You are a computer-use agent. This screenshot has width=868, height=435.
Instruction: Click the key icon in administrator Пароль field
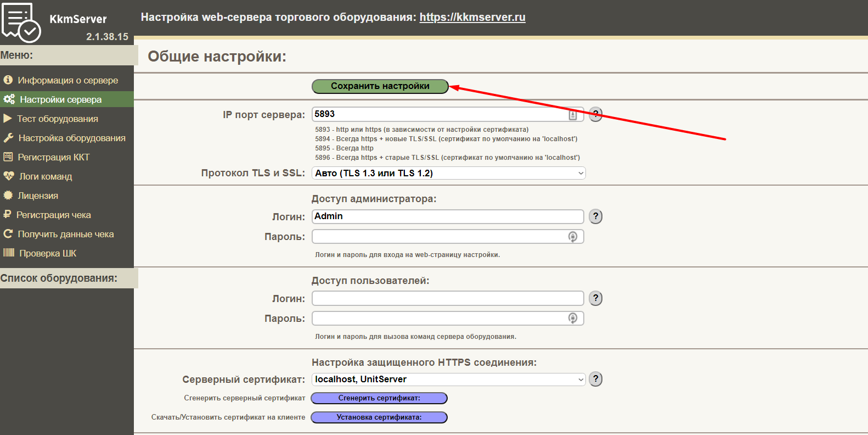coord(573,237)
